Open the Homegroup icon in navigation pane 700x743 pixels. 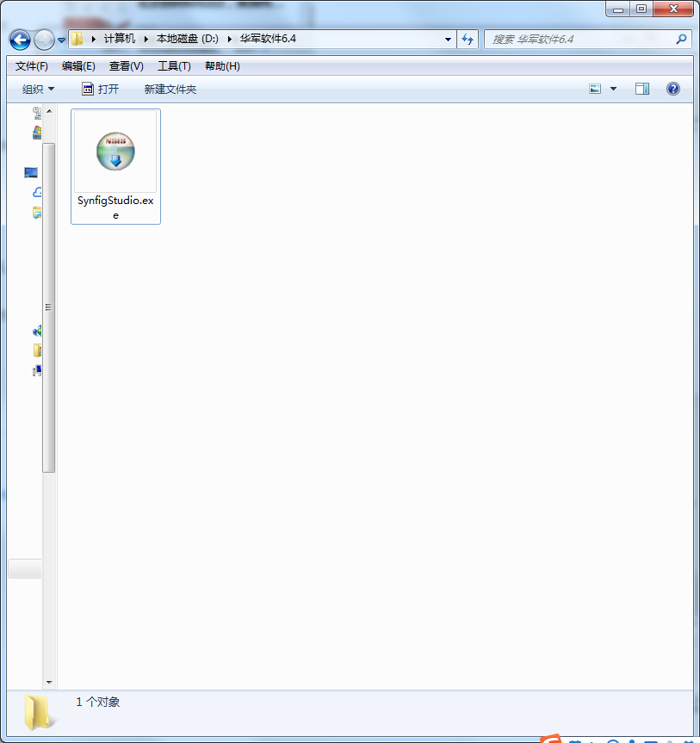point(37,331)
